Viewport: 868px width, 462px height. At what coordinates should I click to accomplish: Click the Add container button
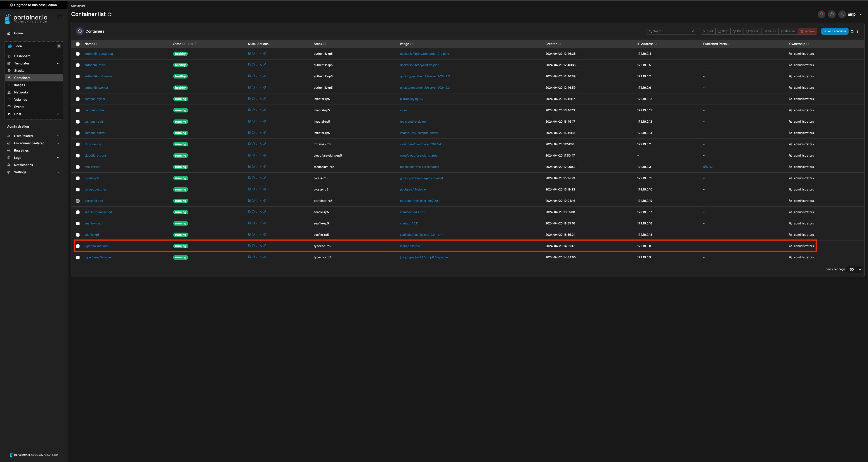point(835,31)
